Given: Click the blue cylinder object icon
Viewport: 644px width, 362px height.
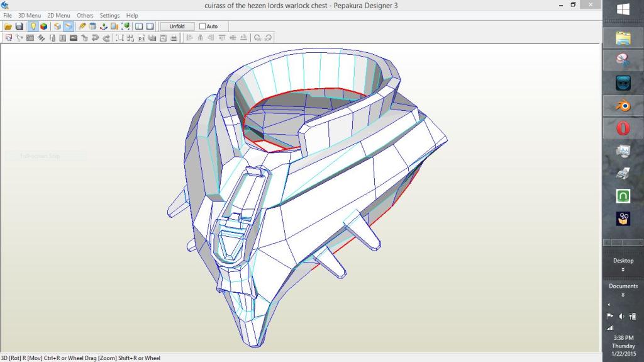Looking at the screenshot, I should tap(93, 26).
